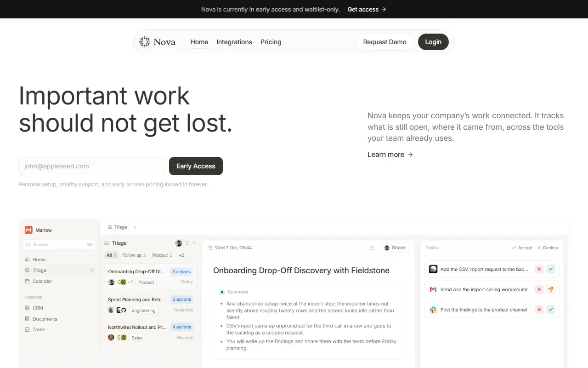Click the email address input field

tap(92, 166)
